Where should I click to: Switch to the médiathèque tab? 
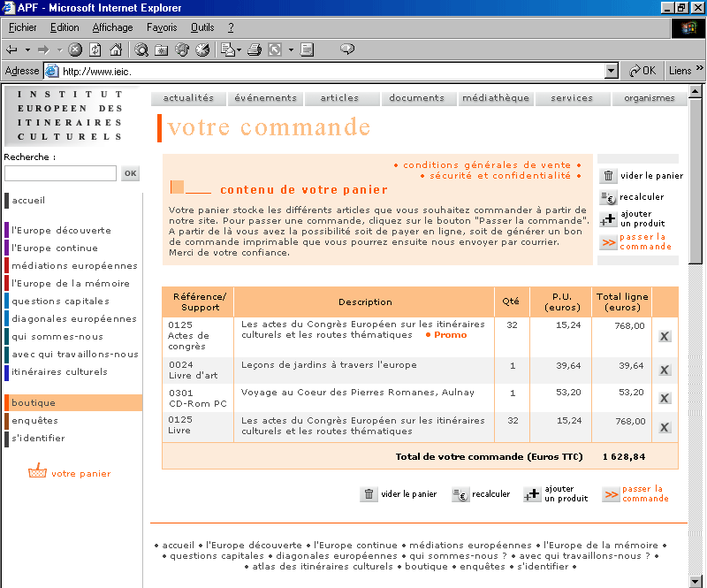(496, 98)
